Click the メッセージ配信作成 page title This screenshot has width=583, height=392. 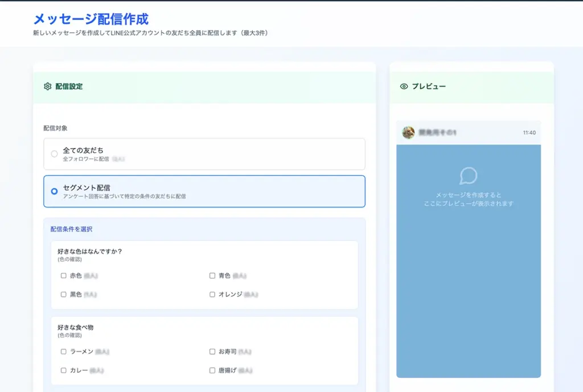[91, 19]
